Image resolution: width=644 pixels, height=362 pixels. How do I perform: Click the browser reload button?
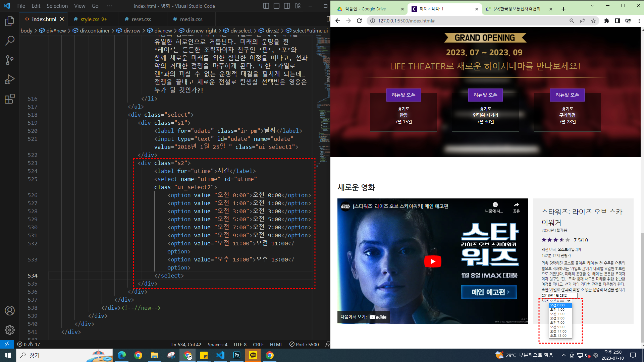(x=359, y=21)
